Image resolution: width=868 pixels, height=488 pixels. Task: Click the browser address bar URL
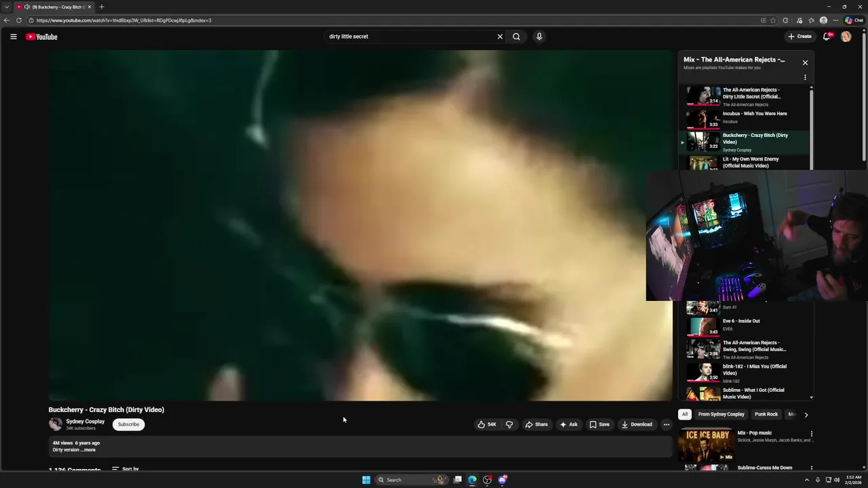123,20
